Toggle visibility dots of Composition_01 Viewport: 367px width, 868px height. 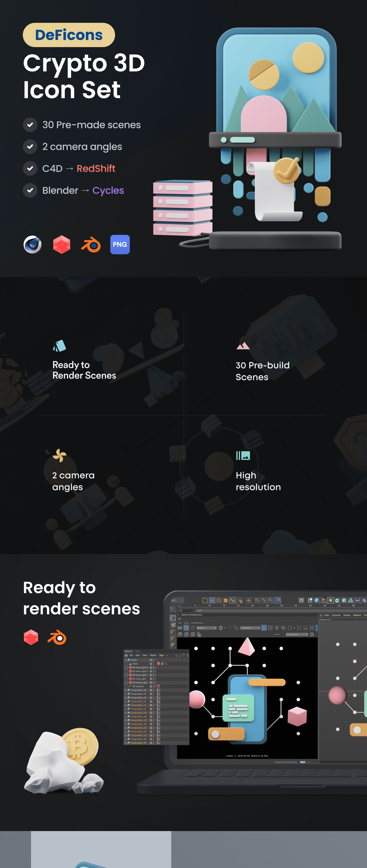153,743
